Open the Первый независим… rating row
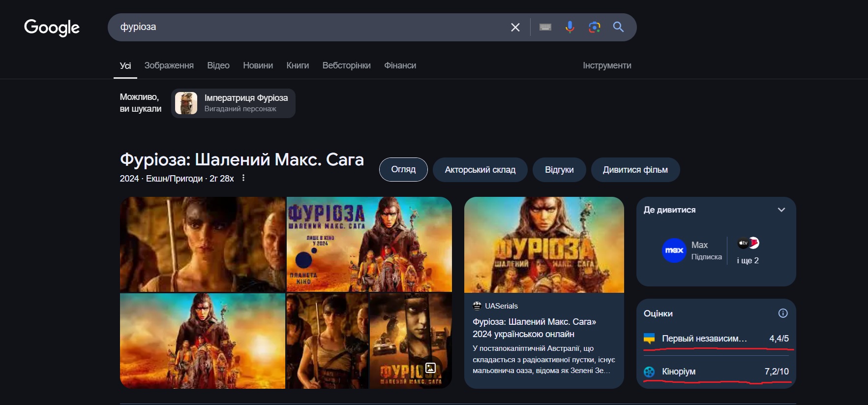Viewport: 868px width, 405px height. (716, 339)
